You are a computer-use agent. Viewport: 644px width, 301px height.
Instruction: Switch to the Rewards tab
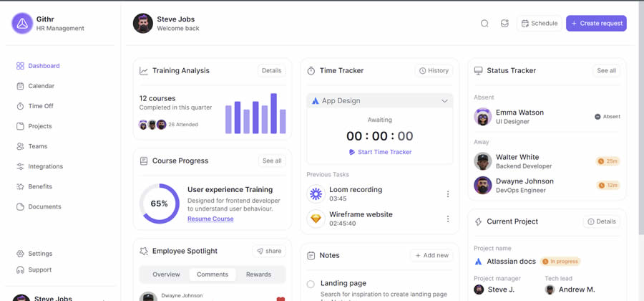258,274
